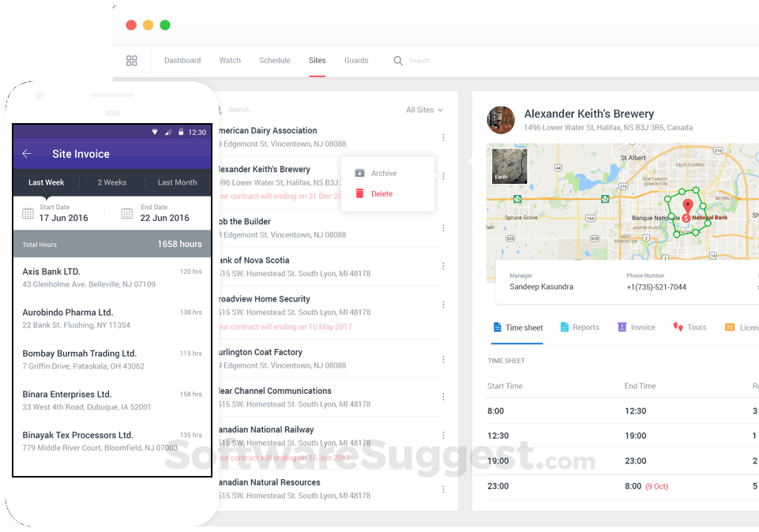
Task: Open the Schedule section
Action: [274, 60]
